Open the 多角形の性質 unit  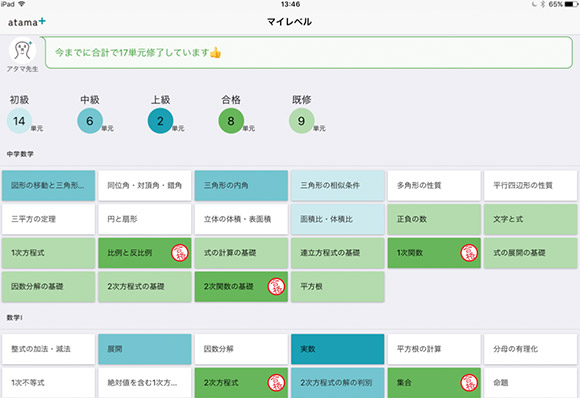click(434, 186)
